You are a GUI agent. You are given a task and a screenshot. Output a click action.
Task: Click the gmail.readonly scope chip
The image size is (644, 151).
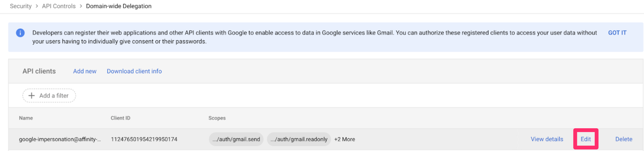(299, 139)
